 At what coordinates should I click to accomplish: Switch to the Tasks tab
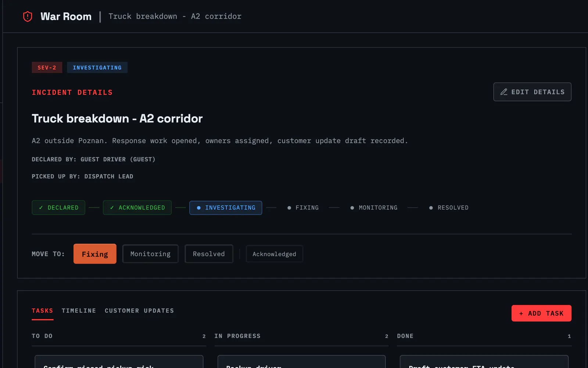click(42, 311)
